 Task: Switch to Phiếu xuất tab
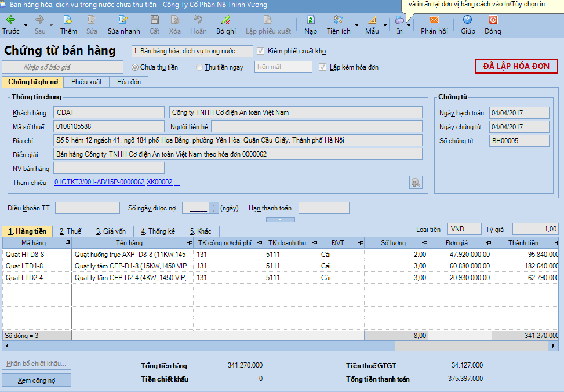pyautogui.click(x=86, y=82)
